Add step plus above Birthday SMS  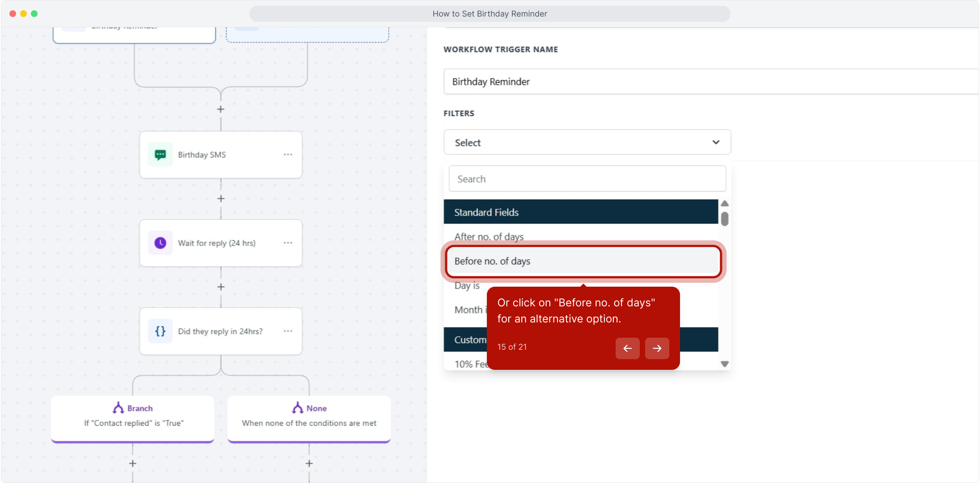click(x=220, y=110)
